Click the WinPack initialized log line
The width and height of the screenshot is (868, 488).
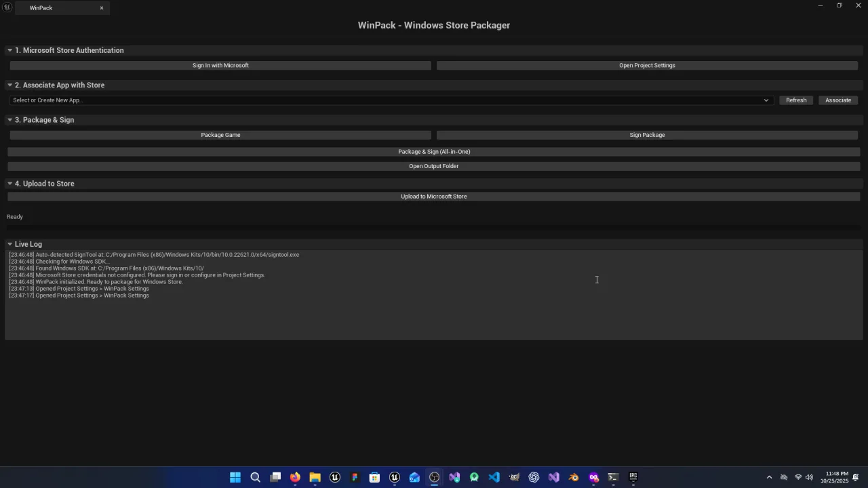click(x=96, y=282)
